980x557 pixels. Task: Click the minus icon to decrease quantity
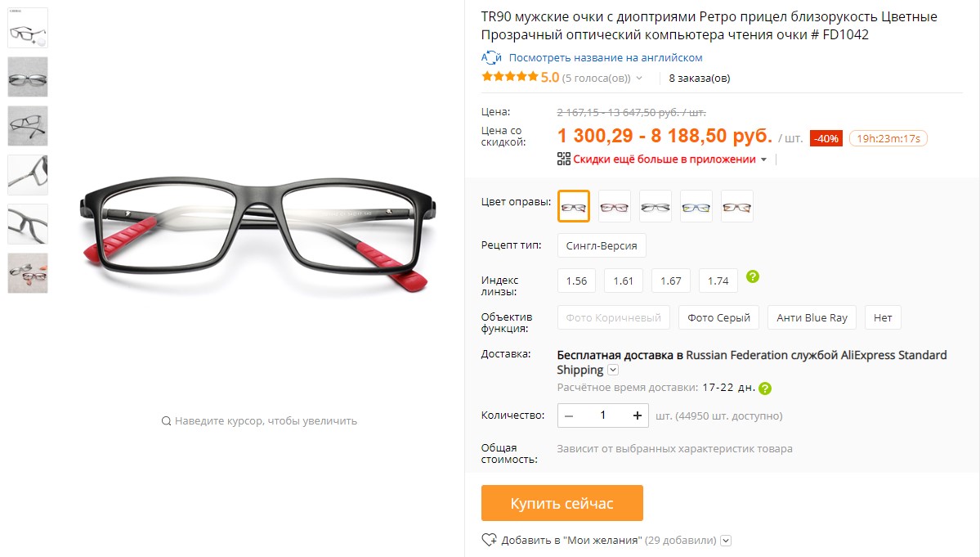pyautogui.click(x=569, y=416)
